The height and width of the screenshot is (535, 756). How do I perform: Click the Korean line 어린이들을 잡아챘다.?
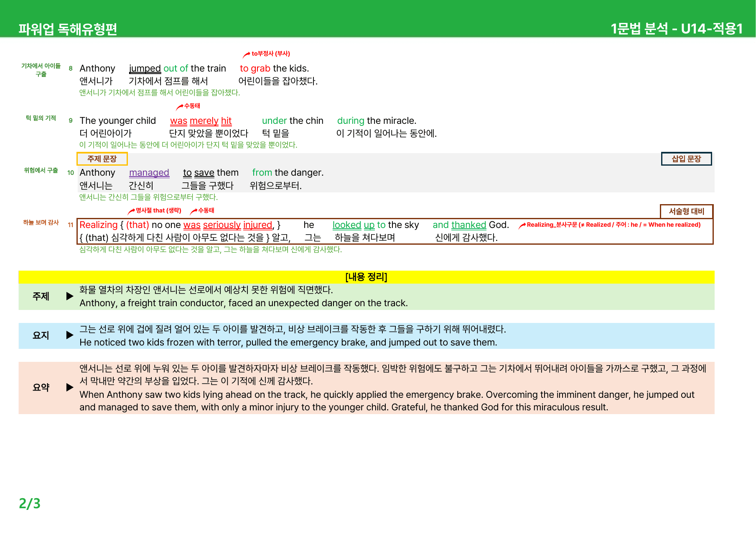coord(278,81)
